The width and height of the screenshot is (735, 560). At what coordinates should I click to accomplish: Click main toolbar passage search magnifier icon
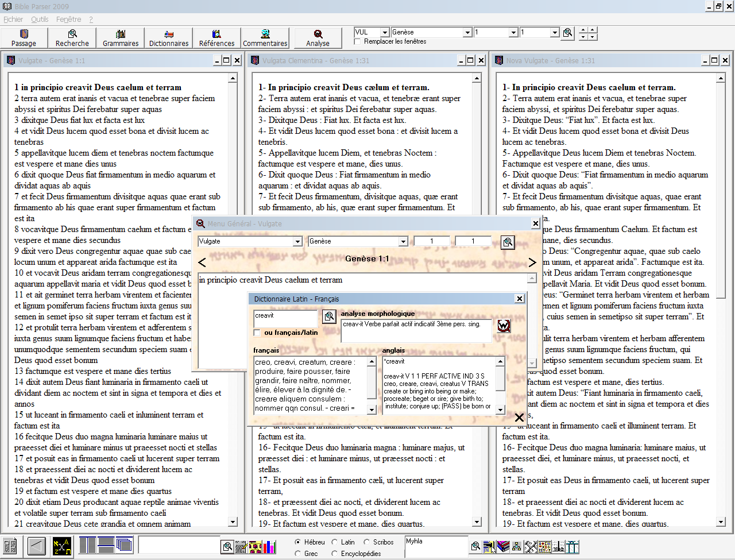[568, 33]
